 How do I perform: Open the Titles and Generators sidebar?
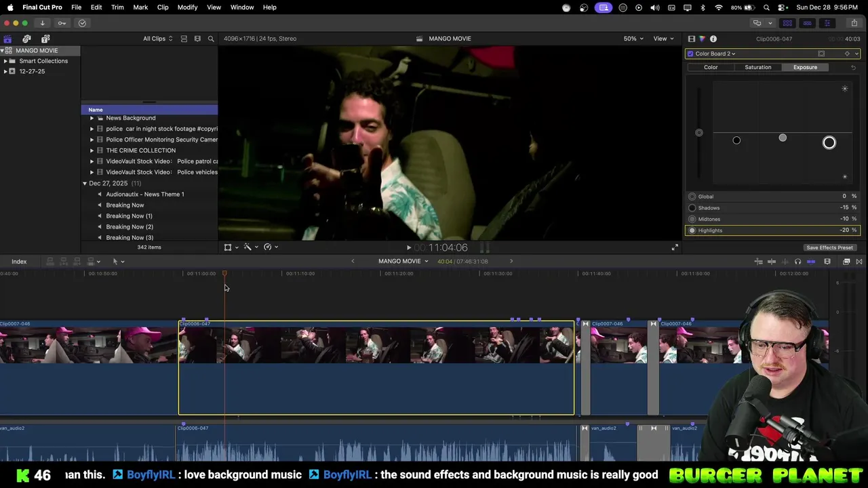point(45,39)
